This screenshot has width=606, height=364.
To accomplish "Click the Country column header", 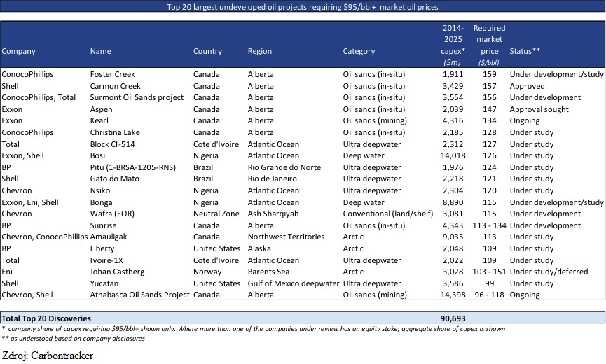I will [207, 51].
